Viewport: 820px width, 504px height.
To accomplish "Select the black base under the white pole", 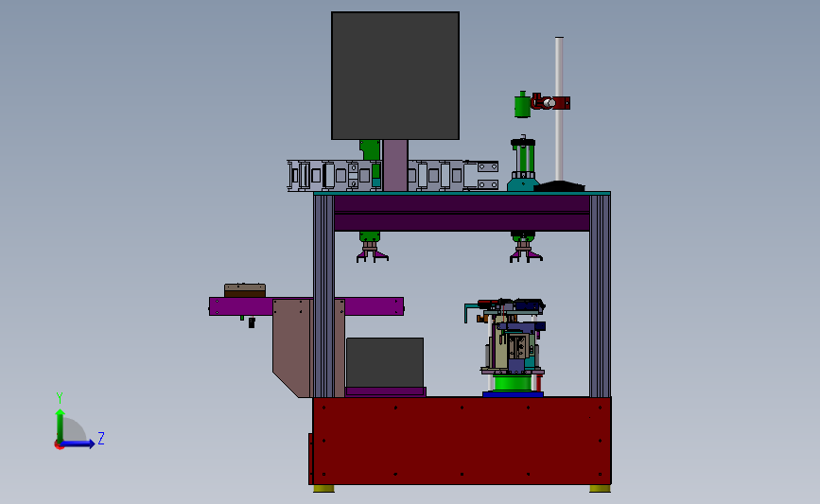I will tap(560, 185).
